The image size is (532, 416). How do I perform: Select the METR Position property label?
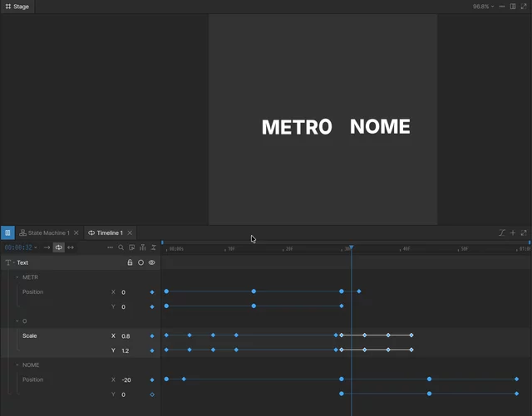[x=33, y=292]
